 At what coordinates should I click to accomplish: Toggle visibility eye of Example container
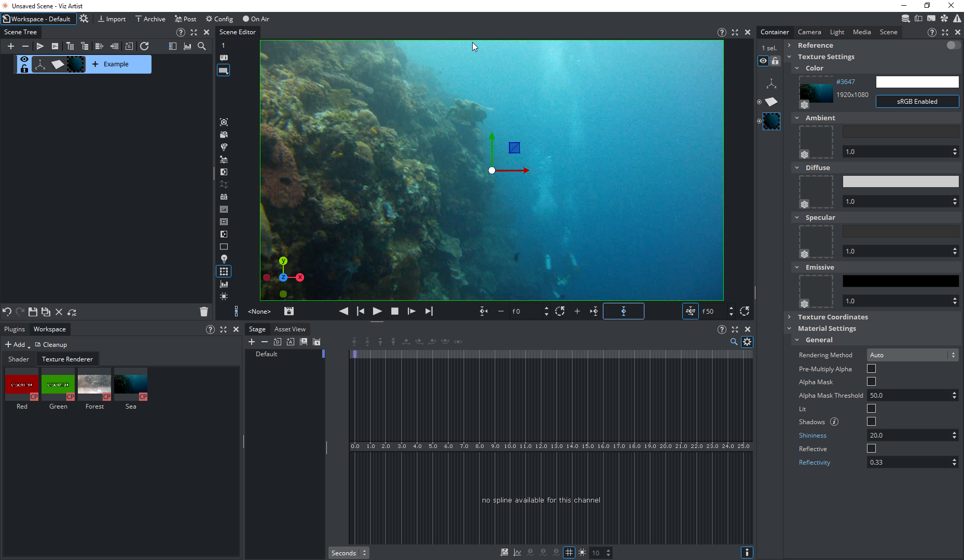(24, 60)
